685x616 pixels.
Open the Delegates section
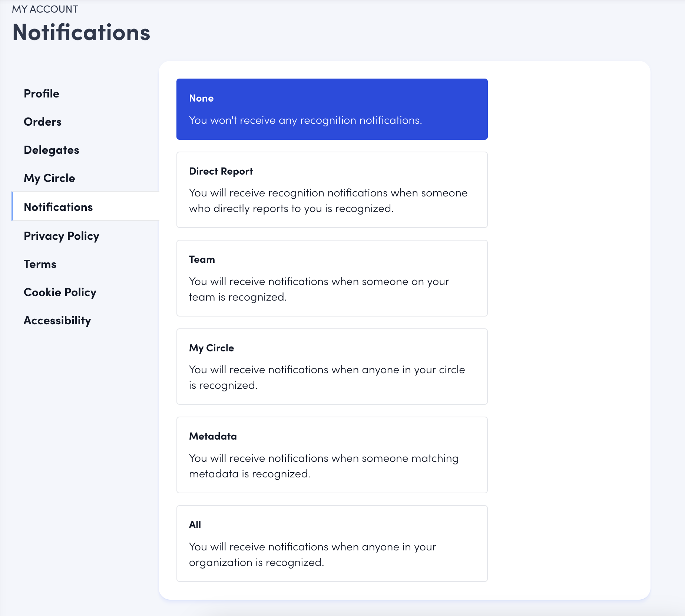[51, 150]
